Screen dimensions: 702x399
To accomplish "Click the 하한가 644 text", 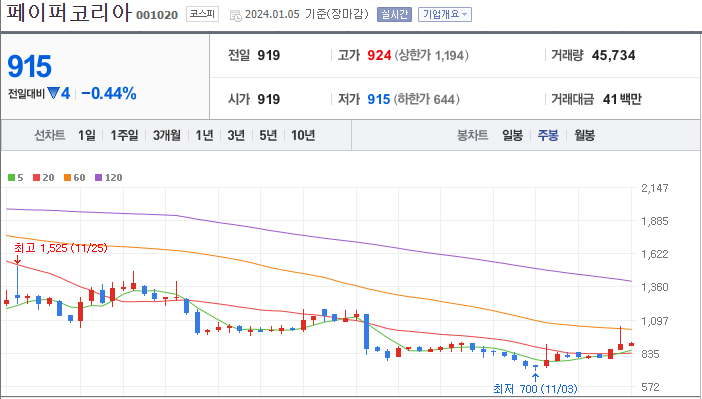I will pos(427,99).
